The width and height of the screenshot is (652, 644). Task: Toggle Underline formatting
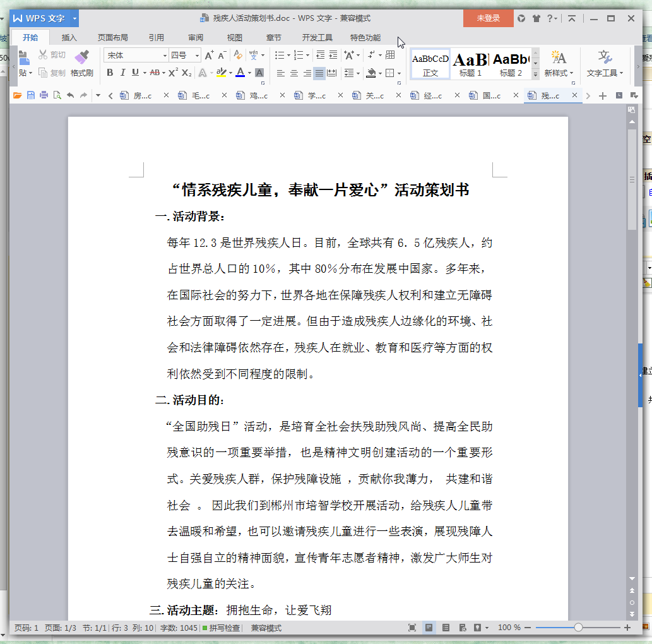[135, 73]
